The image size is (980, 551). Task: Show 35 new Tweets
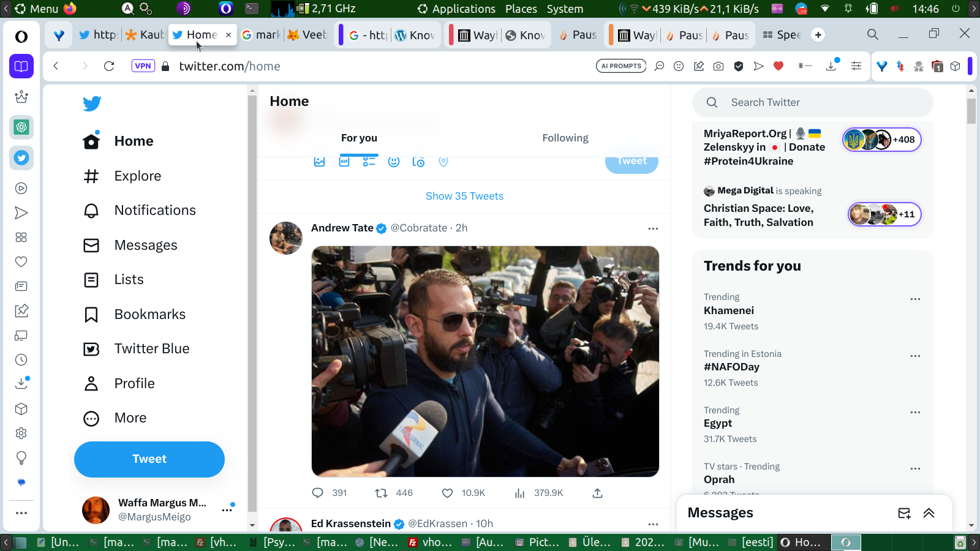464,196
